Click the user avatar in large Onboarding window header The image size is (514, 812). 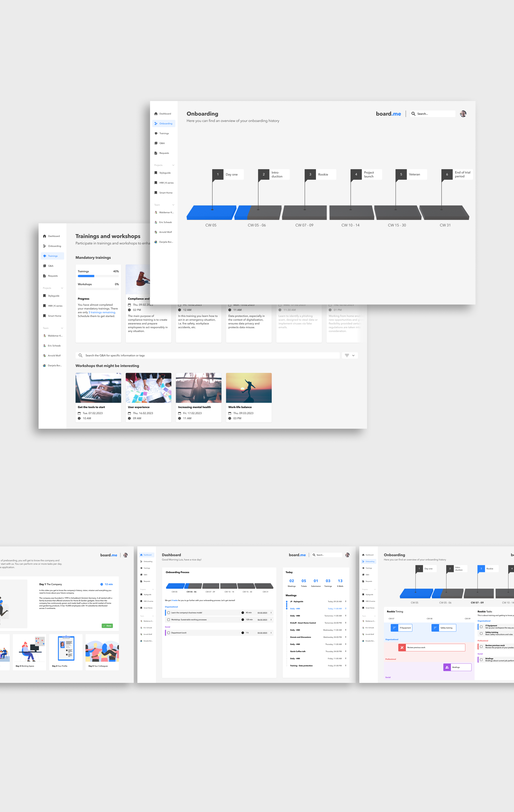[x=463, y=114]
